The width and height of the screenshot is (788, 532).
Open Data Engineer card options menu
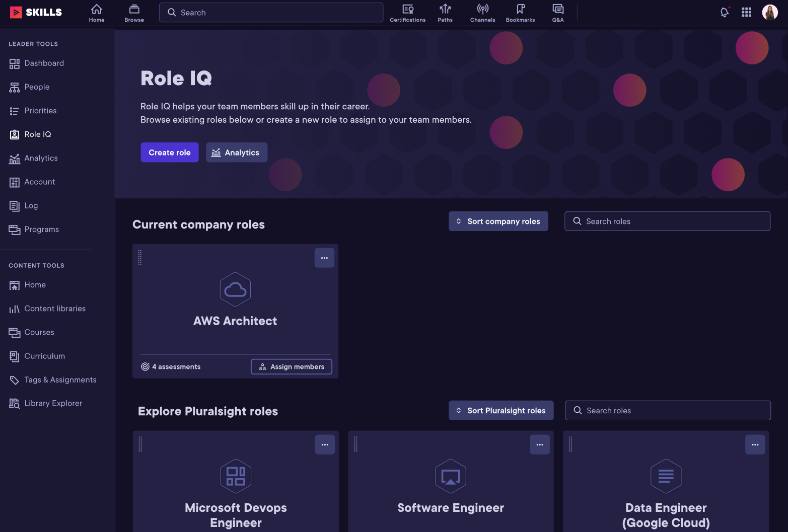tap(755, 444)
